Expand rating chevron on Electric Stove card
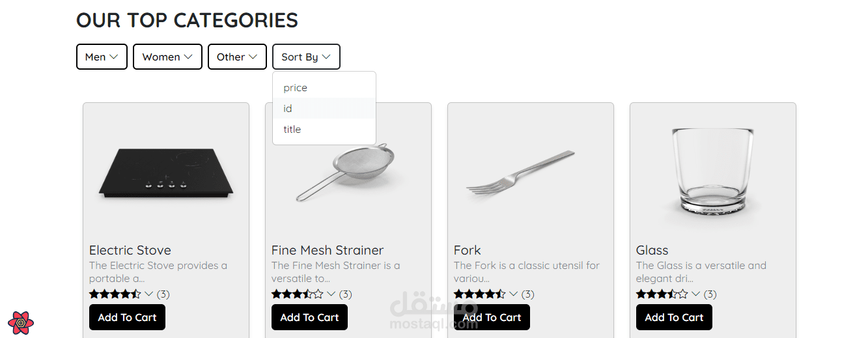The height and width of the screenshot is (338, 868). click(148, 294)
